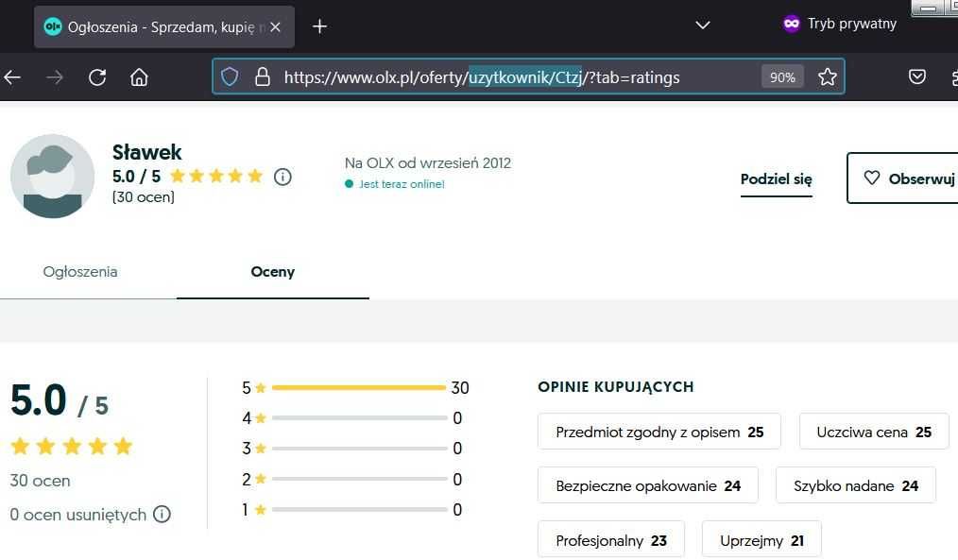
Task: Bookmark this page with the star
Action: (x=828, y=76)
